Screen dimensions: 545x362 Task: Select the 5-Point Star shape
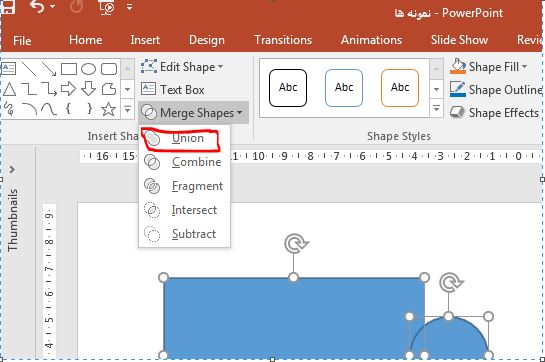coord(108,109)
